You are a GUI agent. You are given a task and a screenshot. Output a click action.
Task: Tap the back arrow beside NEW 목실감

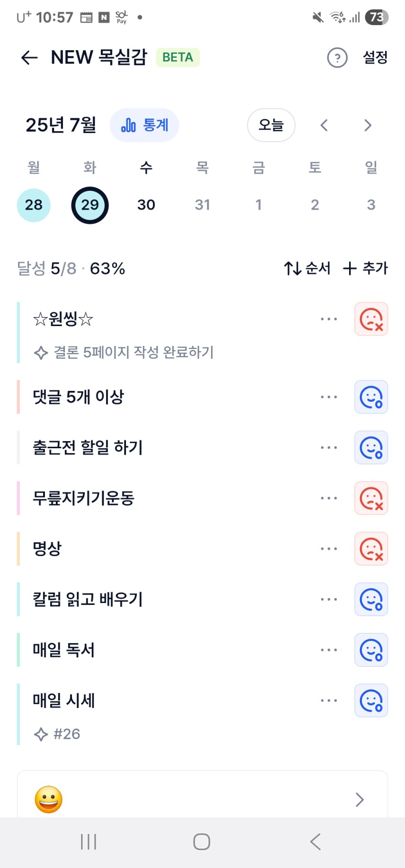click(x=29, y=58)
